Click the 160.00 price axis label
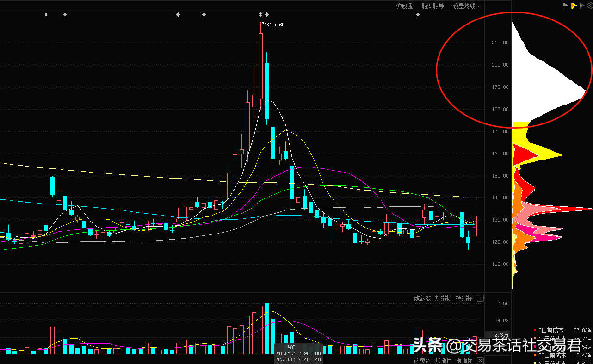Viewport: 593px width, 364px height. (x=500, y=154)
